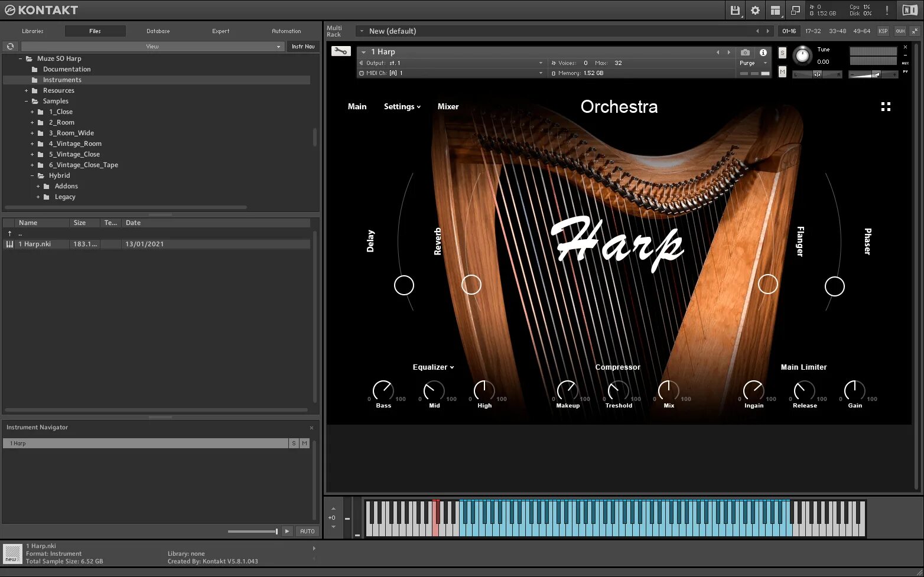This screenshot has height=577, width=924.
Task: Select 1 Harp.nki file row
Action: click(x=157, y=244)
